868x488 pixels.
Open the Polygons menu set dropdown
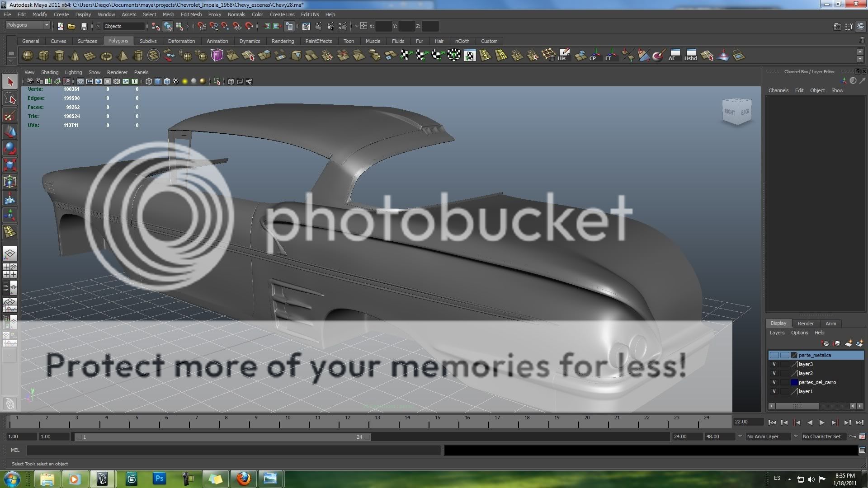tap(27, 25)
